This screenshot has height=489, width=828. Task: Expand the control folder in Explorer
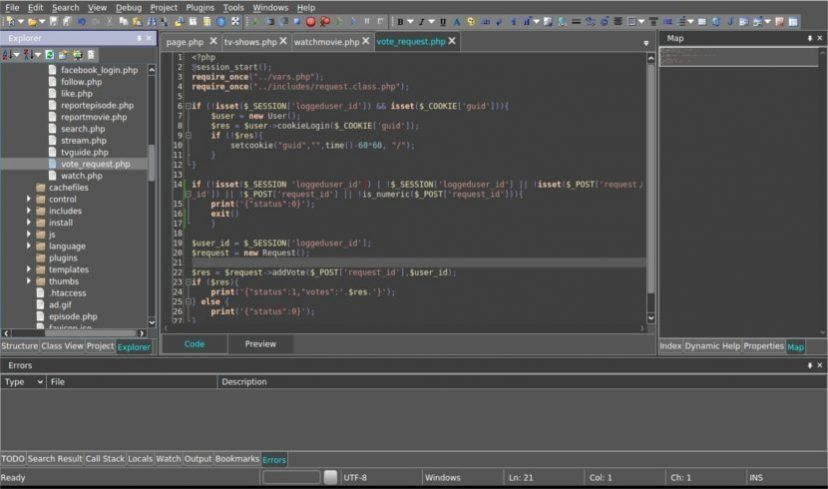29,199
